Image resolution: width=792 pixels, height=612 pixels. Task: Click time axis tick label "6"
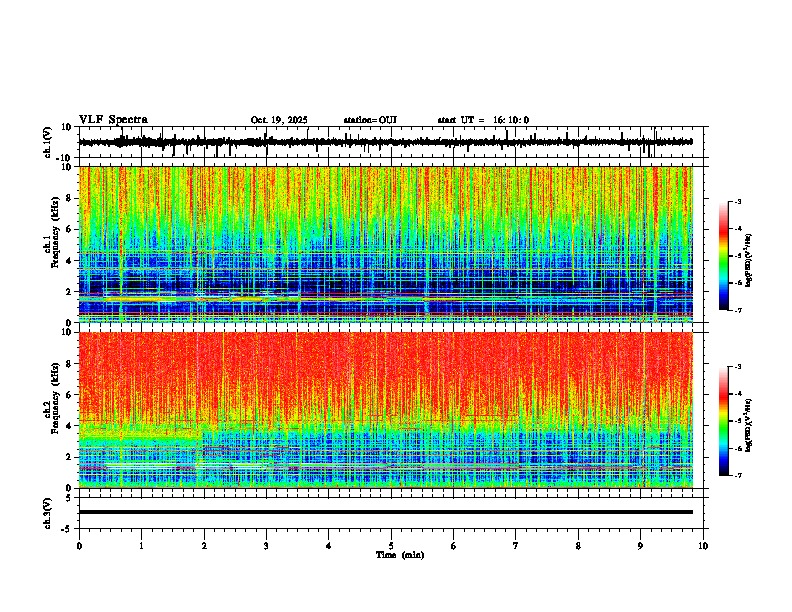pyautogui.click(x=454, y=546)
